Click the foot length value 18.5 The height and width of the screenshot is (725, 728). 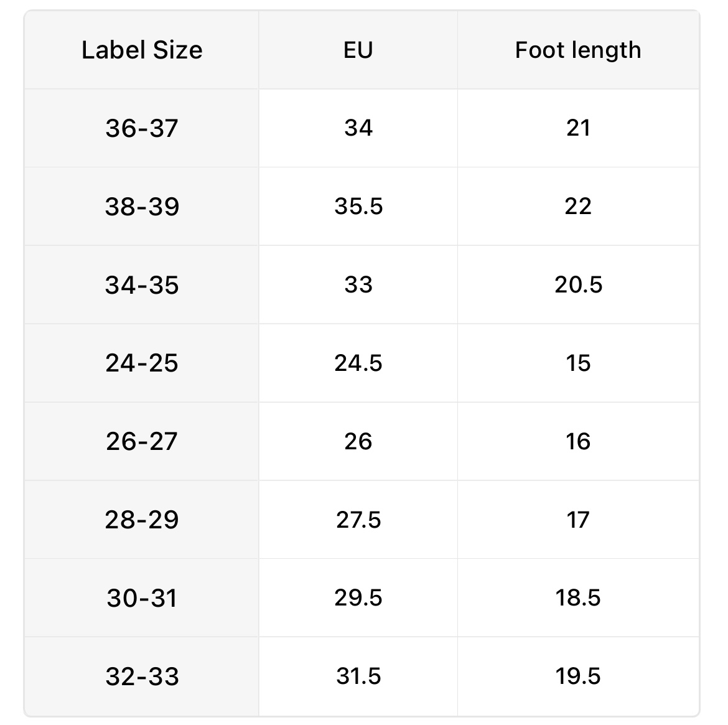pyautogui.click(x=578, y=598)
